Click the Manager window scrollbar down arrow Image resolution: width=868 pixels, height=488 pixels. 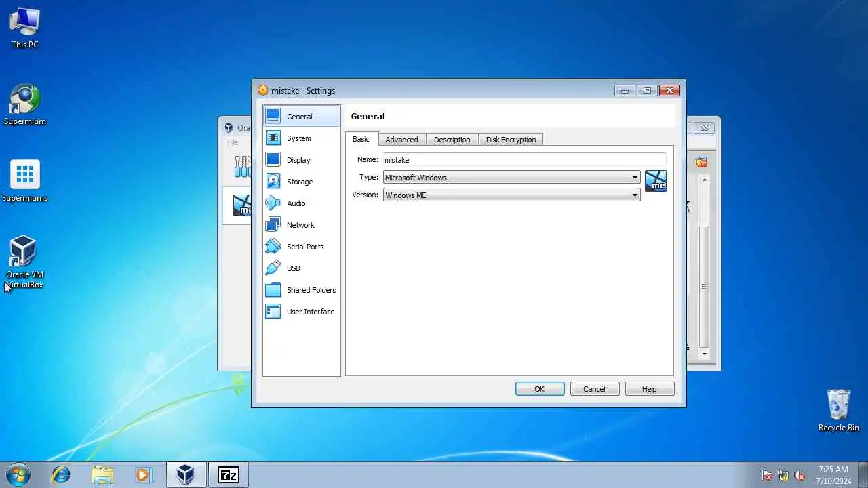coord(705,354)
